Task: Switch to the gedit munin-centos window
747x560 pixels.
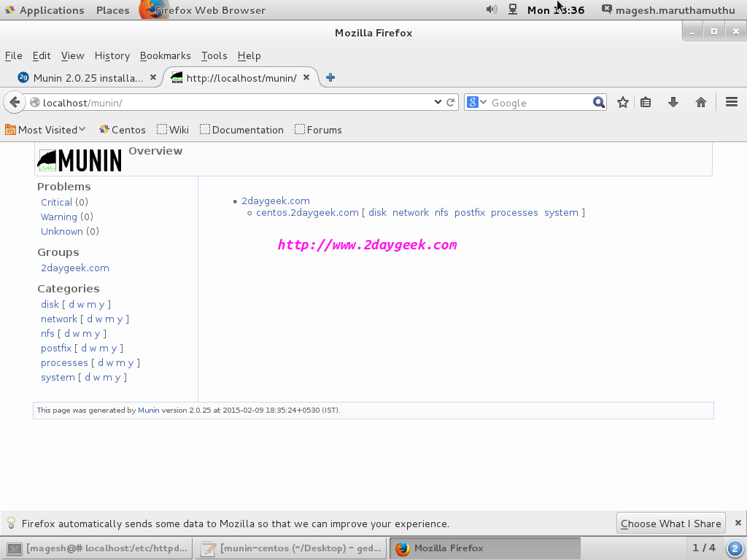Action: (290, 548)
